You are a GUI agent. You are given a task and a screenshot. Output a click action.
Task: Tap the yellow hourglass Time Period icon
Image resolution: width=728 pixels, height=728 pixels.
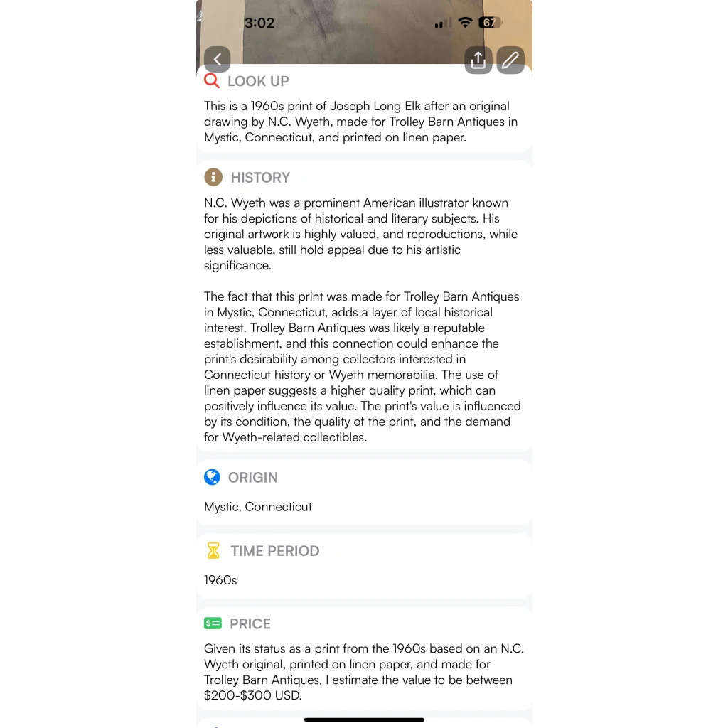(213, 550)
